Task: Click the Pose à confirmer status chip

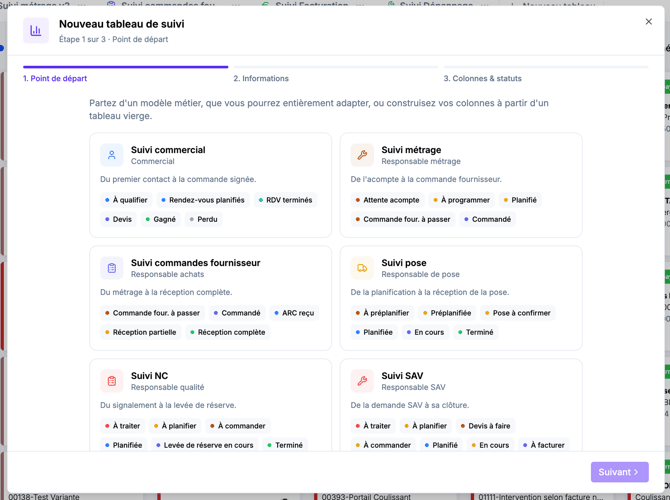Action: pyautogui.click(x=517, y=313)
